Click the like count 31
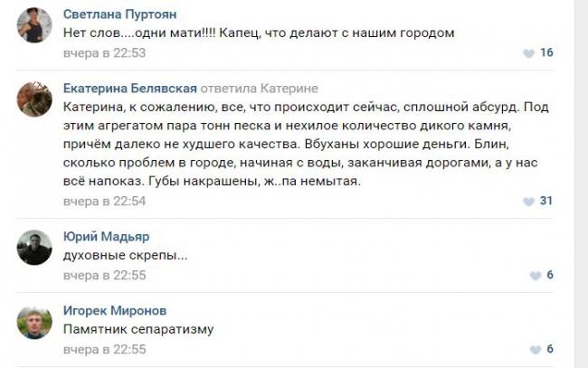This screenshot has width=588, height=368. 545,201
